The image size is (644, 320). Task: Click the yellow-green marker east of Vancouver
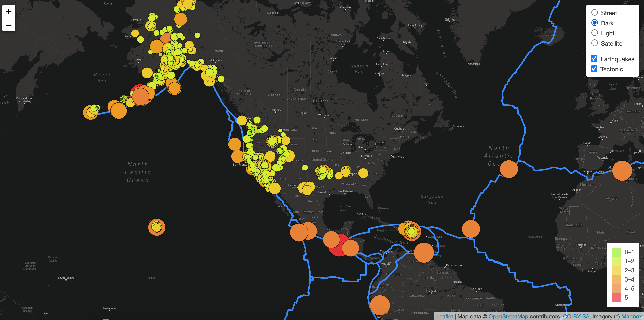click(257, 120)
